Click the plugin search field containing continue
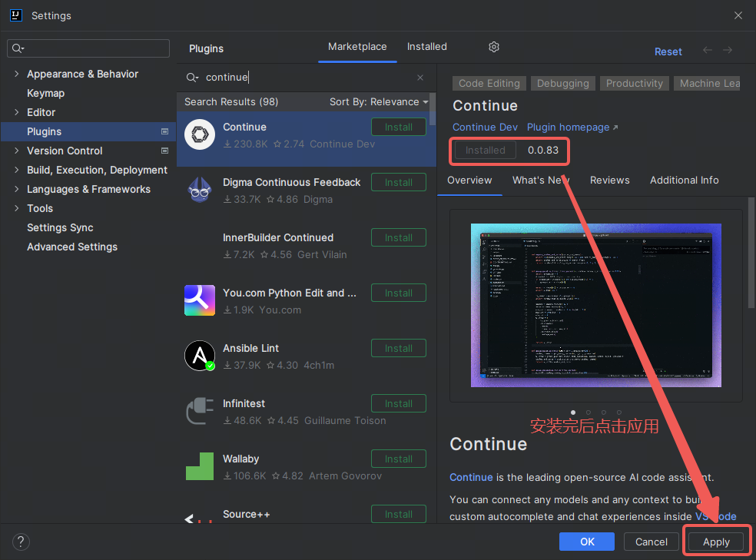Image resolution: width=756 pixels, height=560 pixels. 307,77
